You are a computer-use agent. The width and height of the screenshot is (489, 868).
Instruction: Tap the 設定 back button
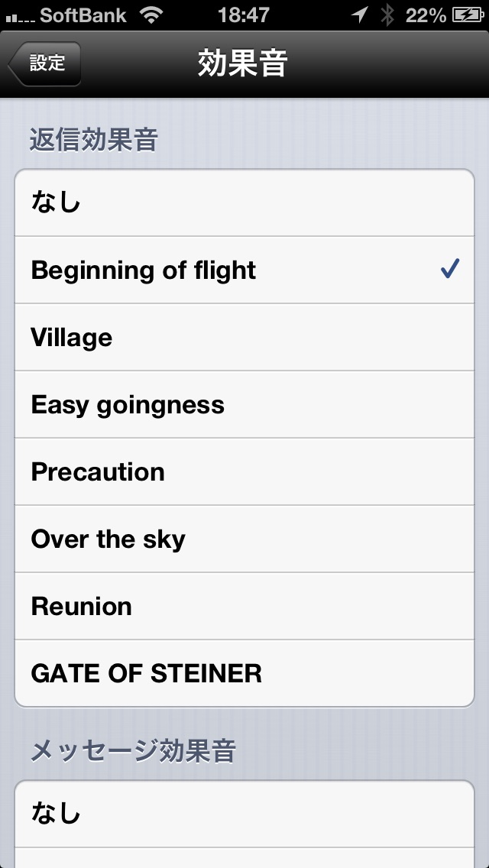tap(44, 63)
